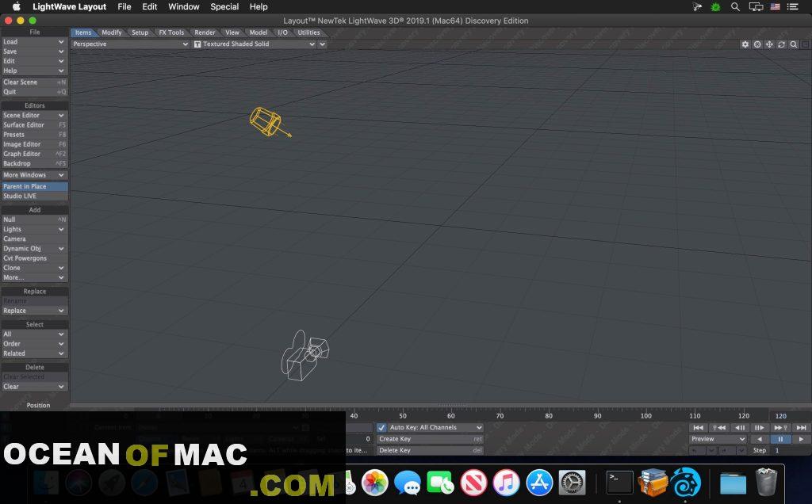Image resolution: width=812 pixels, height=504 pixels.
Task: Open the Graph Editor
Action: coord(35,154)
